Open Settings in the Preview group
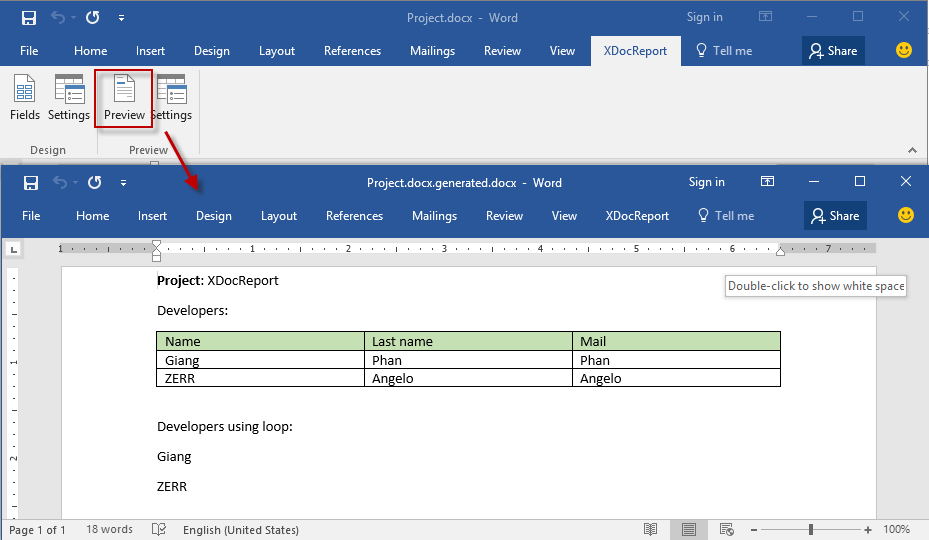Screen dimensions: 929x540 pyautogui.click(x=173, y=99)
